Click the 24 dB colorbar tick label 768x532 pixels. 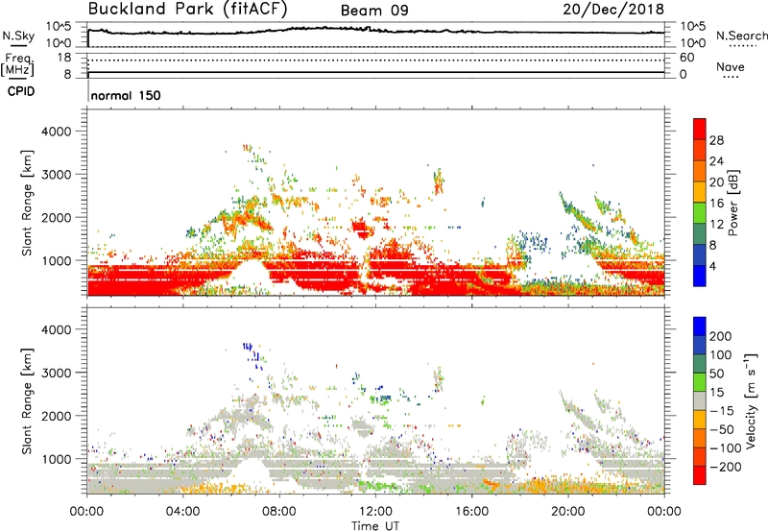716,161
